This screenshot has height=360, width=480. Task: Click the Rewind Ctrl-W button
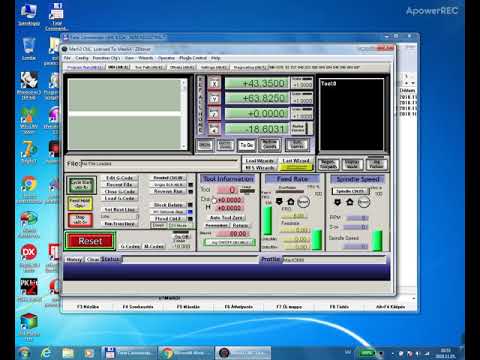pos(168,178)
